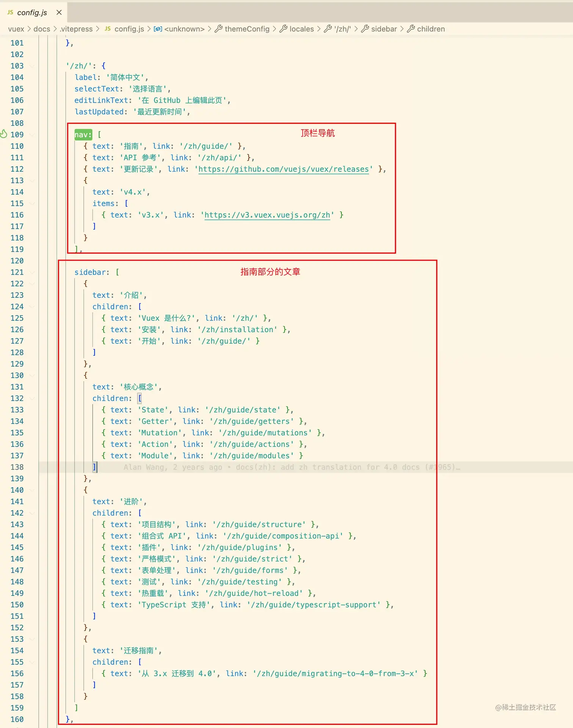Click the '/zh/guide/composition-api' path string
This screenshot has height=728, width=573.
coord(283,536)
